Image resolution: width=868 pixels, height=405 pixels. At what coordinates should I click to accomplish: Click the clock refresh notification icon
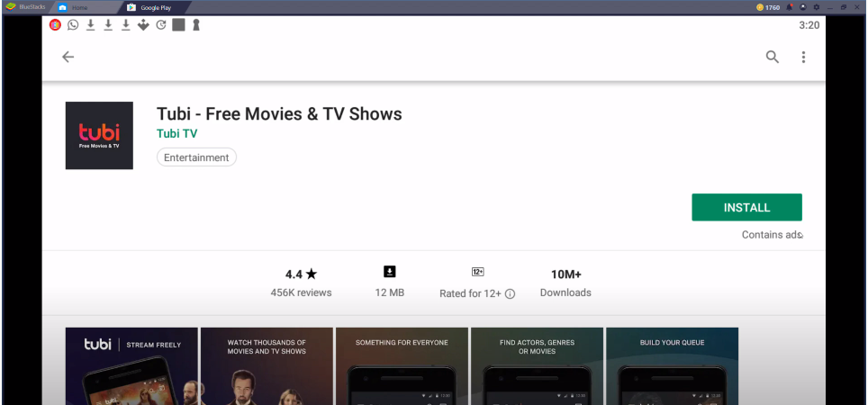161,25
